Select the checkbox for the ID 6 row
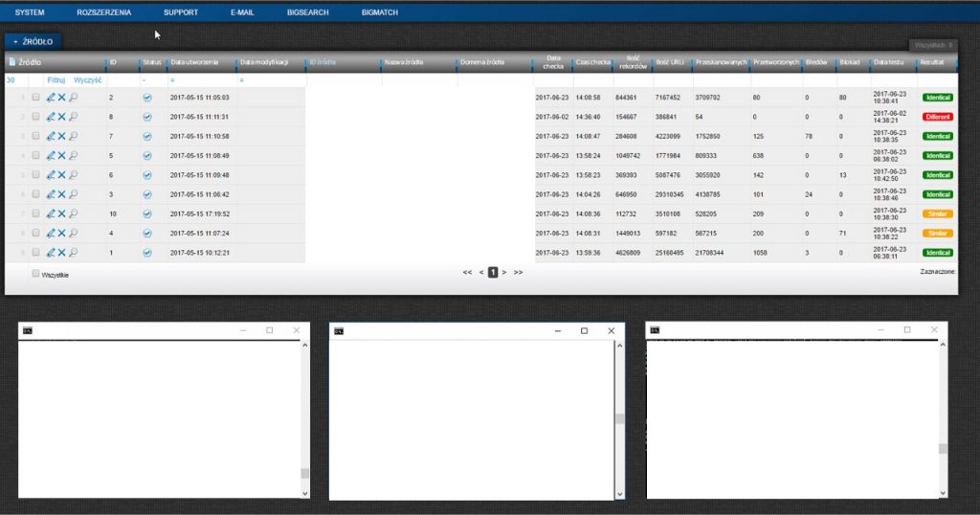980x515 pixels. pos(36,175)
